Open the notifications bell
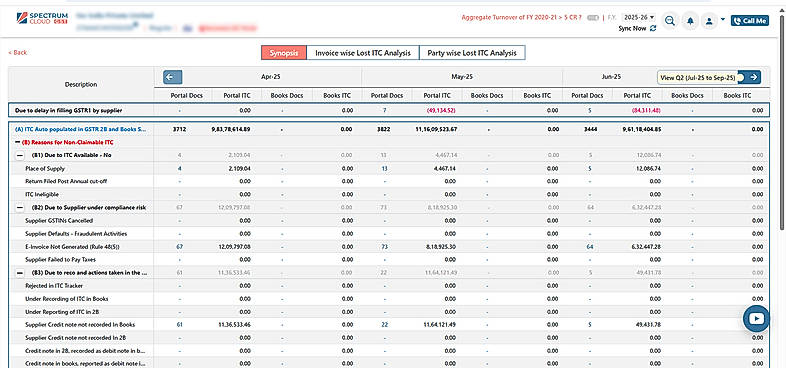This screenshot has height=368, width=786. click(x=690, y=21)
